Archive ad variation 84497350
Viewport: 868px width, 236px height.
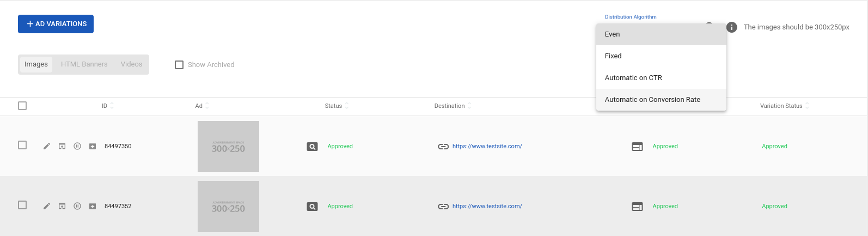pyautogui.click(x=93, y=146)
